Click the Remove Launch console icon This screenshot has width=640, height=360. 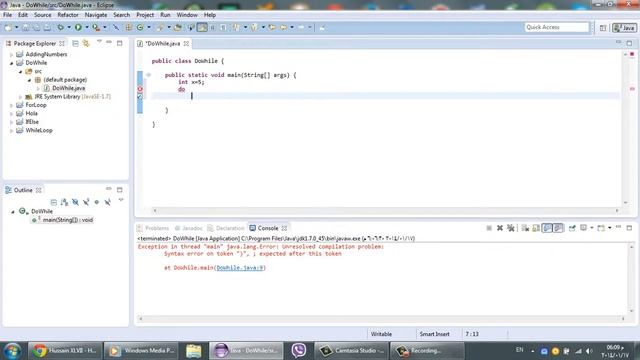click(500, 228)
